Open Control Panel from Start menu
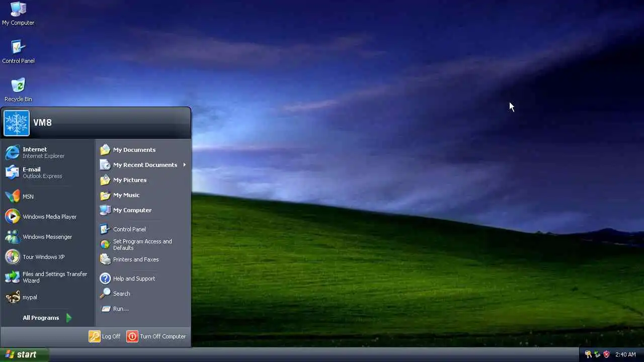The height and width of the screenshot is (362, 644). coord(143,229)
